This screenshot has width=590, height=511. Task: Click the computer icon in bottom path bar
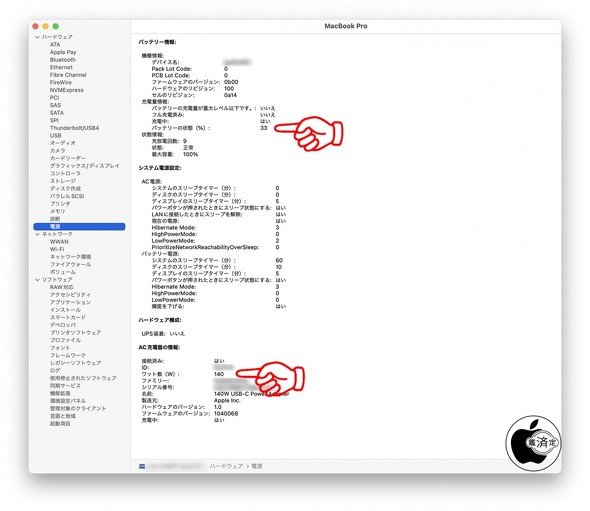(142, 466)
